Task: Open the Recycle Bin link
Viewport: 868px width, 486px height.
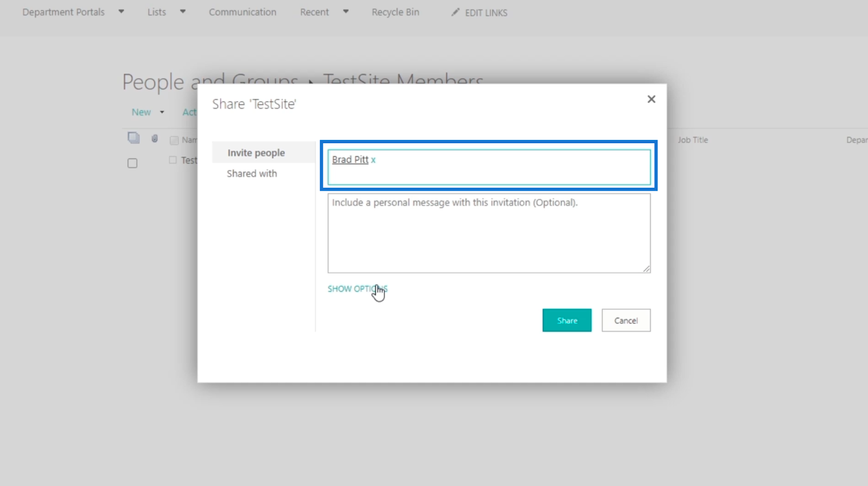Action: coord(395,12)
